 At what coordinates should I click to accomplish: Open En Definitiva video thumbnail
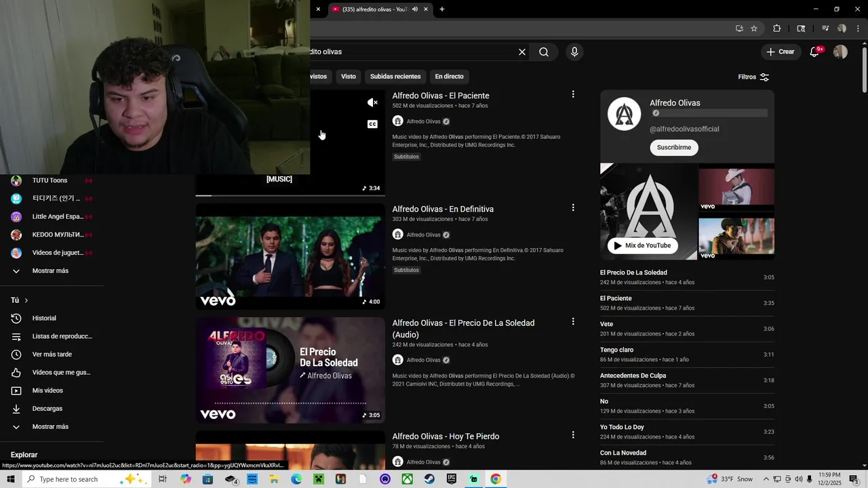(x=290, y=257)
